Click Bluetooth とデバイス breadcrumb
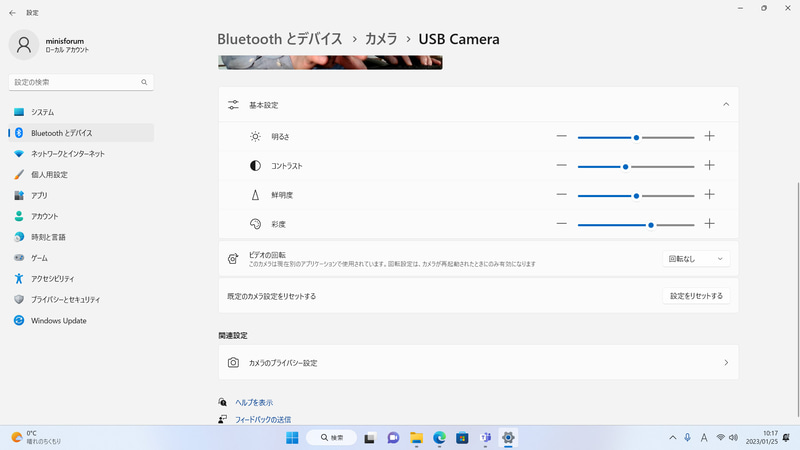 280,39
